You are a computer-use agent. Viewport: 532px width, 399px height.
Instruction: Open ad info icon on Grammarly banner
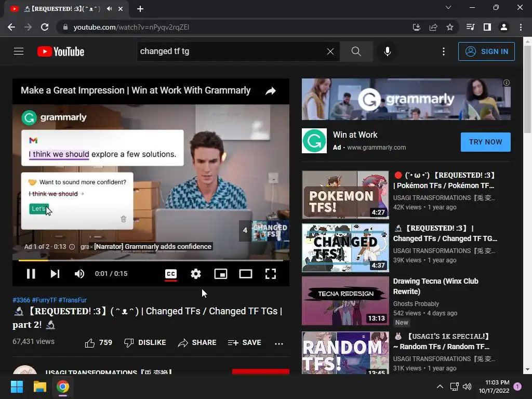(x=506, y=83)
